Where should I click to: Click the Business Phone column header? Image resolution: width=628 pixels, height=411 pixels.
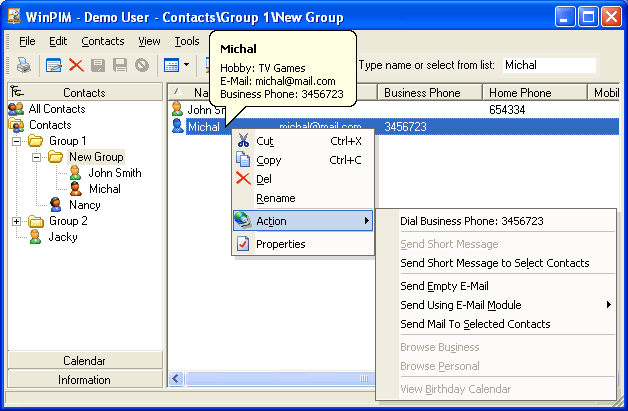click(x=429, y=93)
